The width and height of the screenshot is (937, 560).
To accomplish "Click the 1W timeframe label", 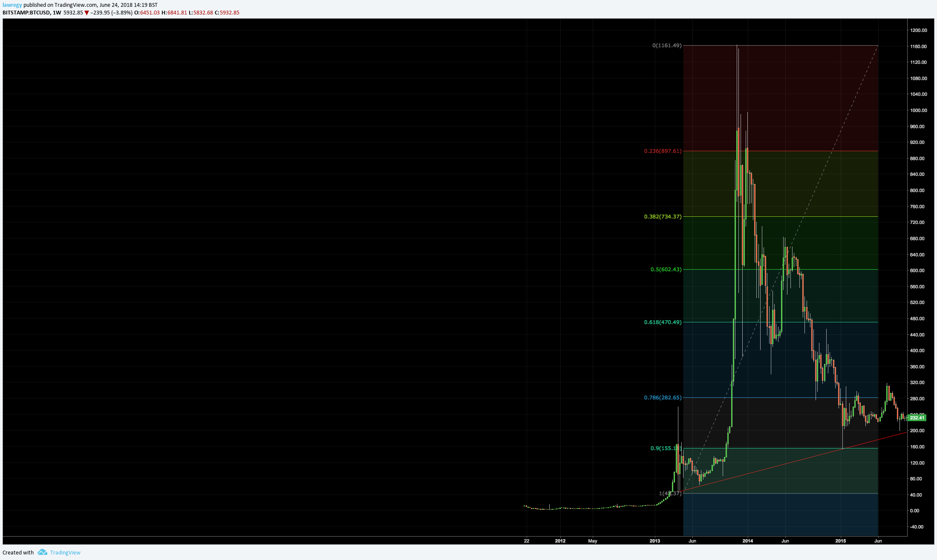I will (x=56, y=13).
